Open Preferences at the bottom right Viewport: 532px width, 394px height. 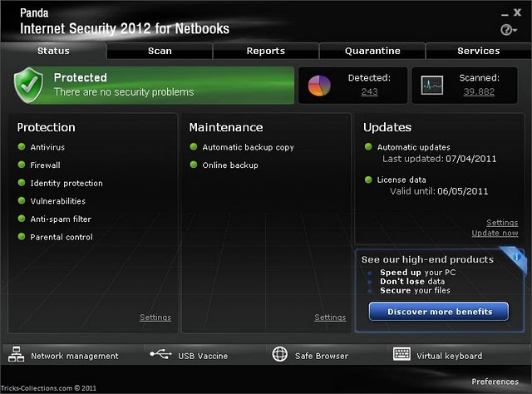point(495,382)
